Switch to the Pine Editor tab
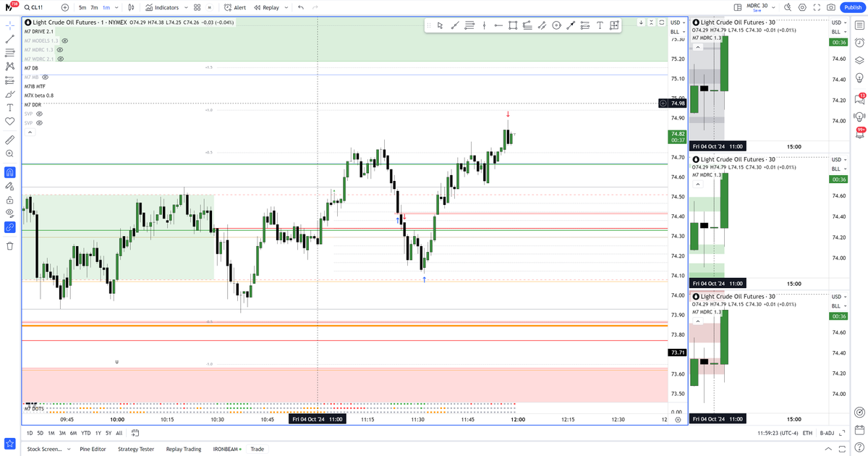 tap(93, 449)
